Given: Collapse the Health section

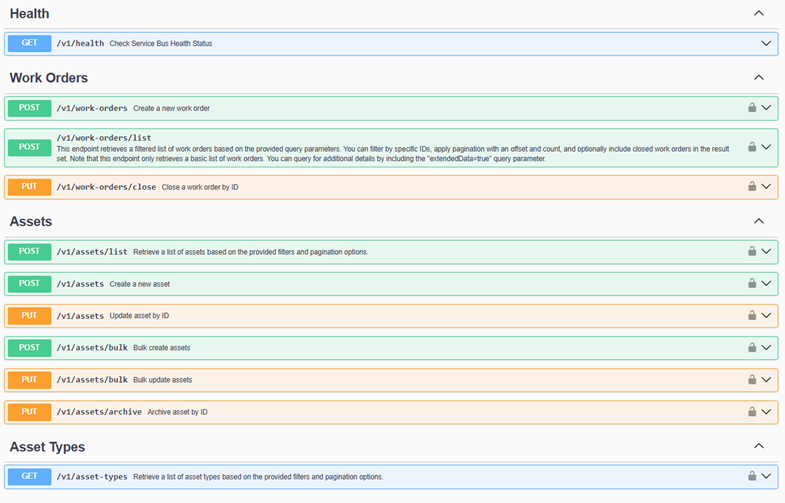Looking at the screenshot, I should pos(758,14).
